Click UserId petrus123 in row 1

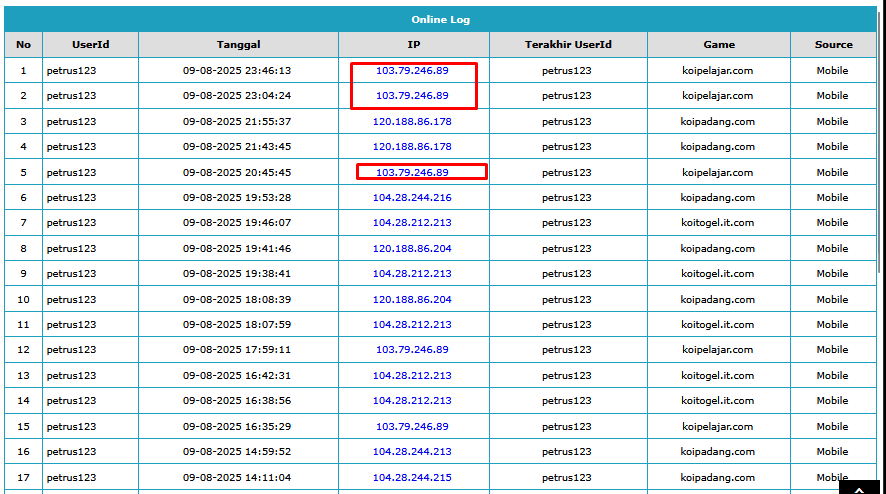71,71
